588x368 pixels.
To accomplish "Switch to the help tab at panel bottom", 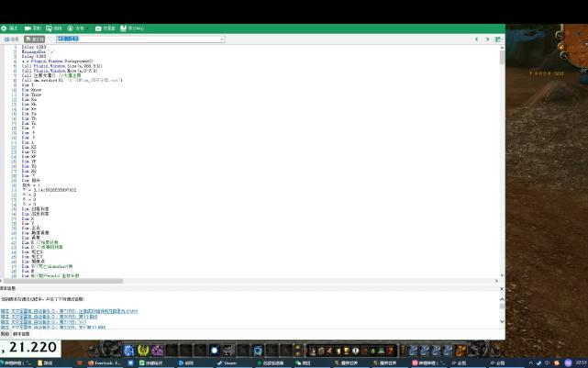I will point(5,334).
